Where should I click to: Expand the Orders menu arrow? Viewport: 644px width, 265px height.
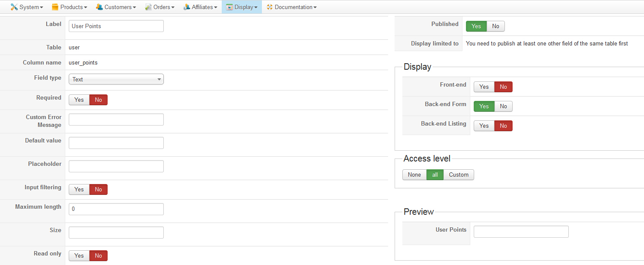173,7
